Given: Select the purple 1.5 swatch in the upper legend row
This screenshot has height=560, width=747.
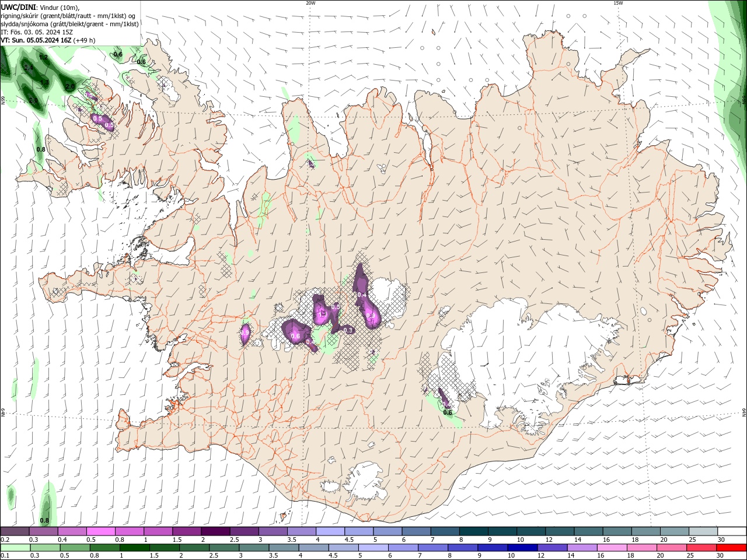Looking at the screenshot, I should pyautogui.click(x=186, y=531).
